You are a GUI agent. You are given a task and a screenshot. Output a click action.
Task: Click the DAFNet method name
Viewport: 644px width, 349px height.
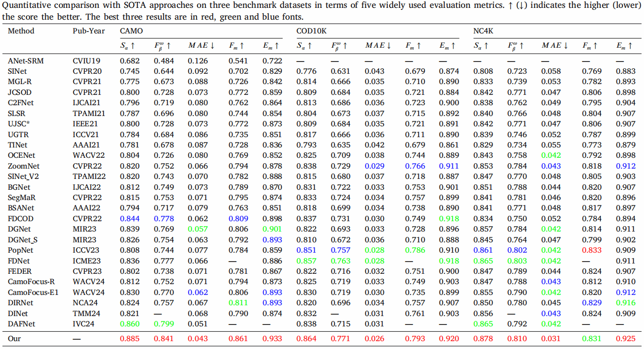coord(22,323)
